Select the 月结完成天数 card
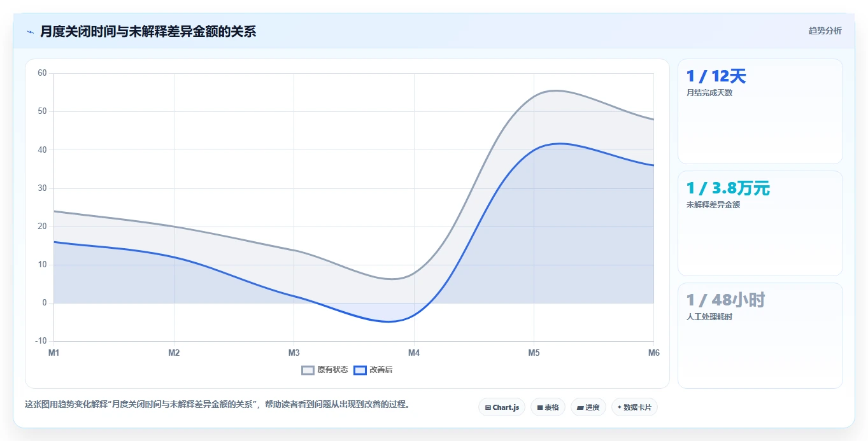Viewport: 868px width, 441px height. [x=760, y=111]
